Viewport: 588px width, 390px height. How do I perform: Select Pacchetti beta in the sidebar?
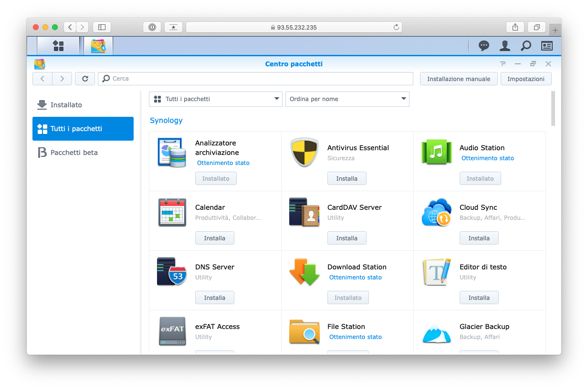click(83, 153)
